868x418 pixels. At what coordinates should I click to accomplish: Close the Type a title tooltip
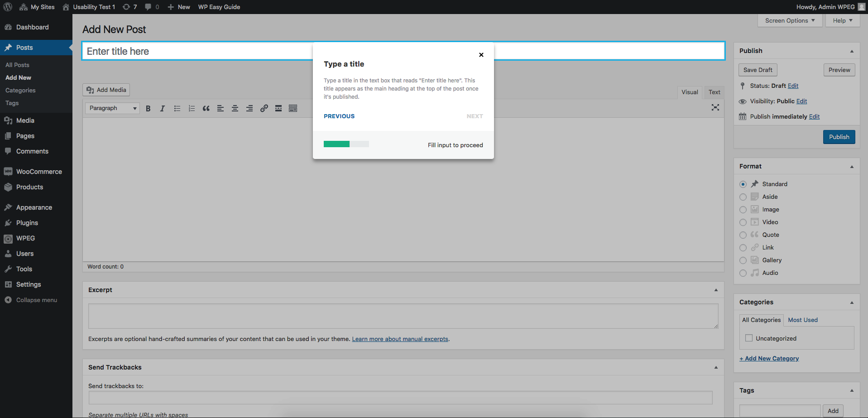coord(481,55)
